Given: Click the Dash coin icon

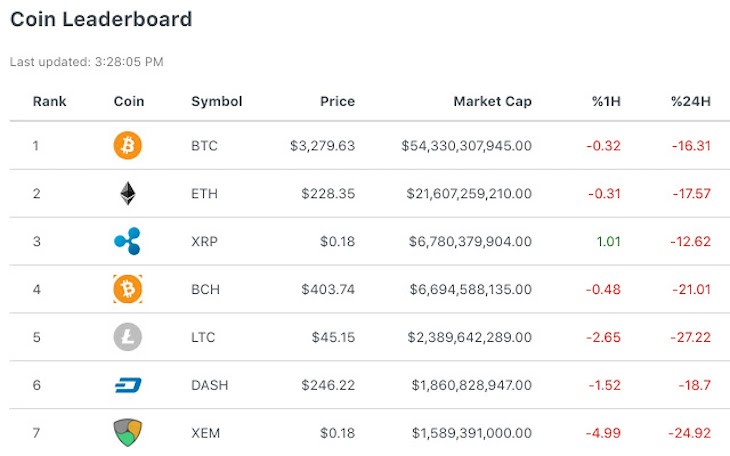Looking at the screenshot, I should click(128, 385).
